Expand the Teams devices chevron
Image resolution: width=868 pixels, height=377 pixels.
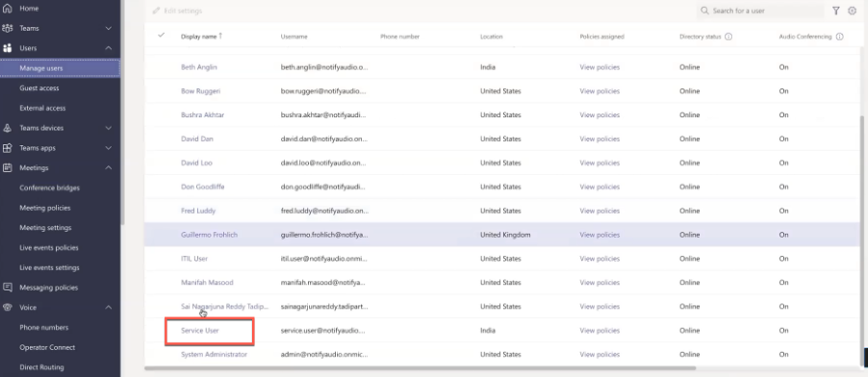109,128
